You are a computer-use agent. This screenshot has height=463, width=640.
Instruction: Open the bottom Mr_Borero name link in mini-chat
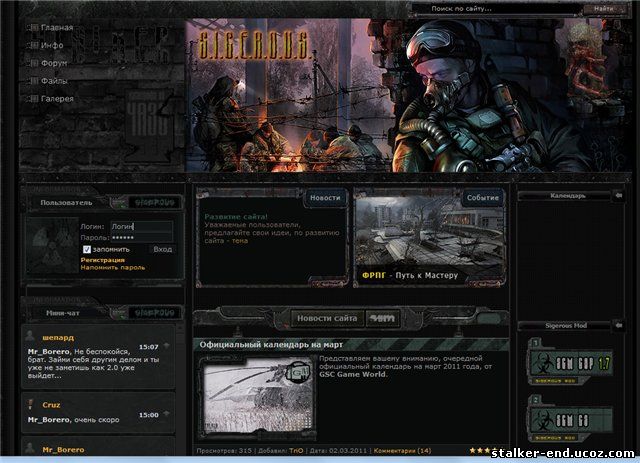(x=63, y=450)
